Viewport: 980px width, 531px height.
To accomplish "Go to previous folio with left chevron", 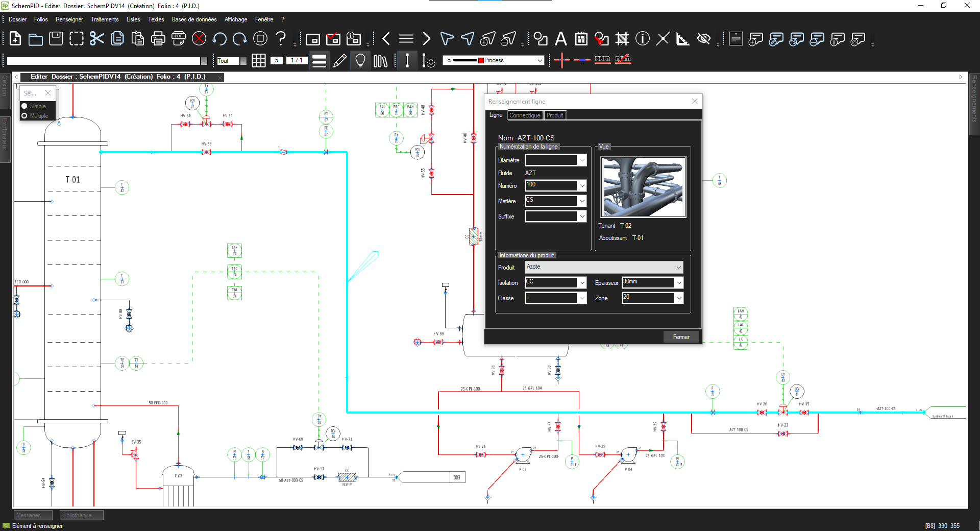I will [x=386, y=38].
